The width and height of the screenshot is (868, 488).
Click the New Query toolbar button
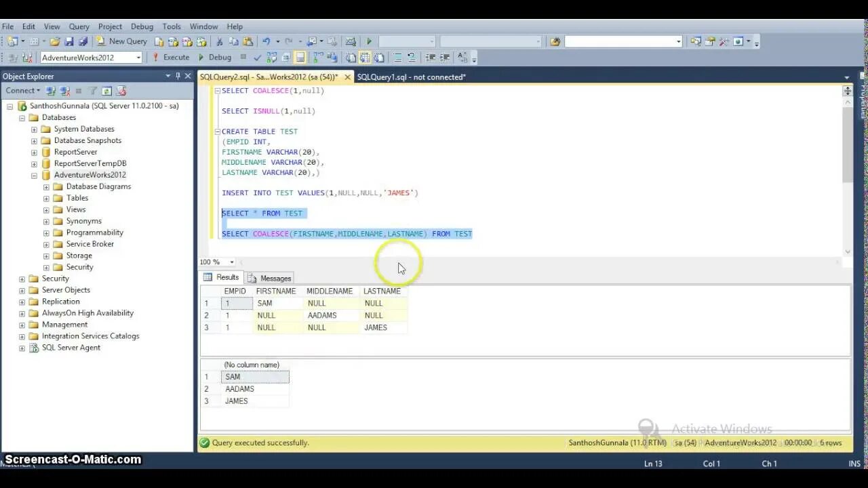pos(121,41)
